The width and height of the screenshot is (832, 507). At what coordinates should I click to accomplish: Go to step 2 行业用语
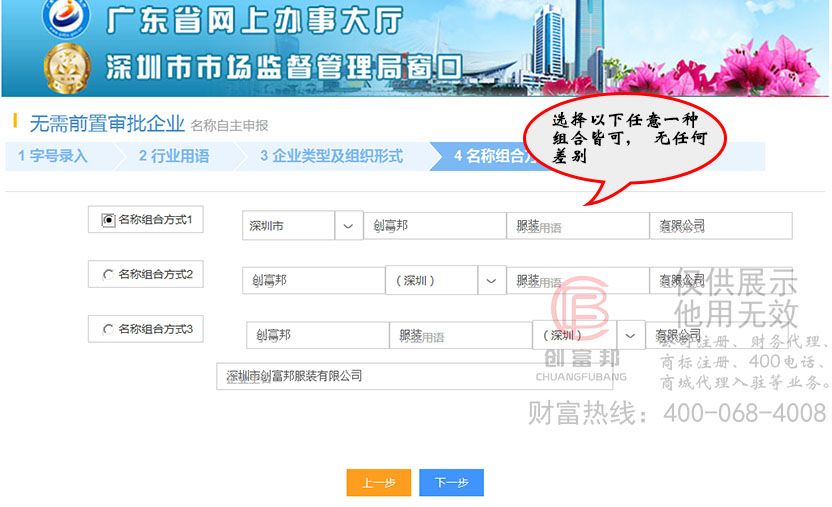point(174,156)
